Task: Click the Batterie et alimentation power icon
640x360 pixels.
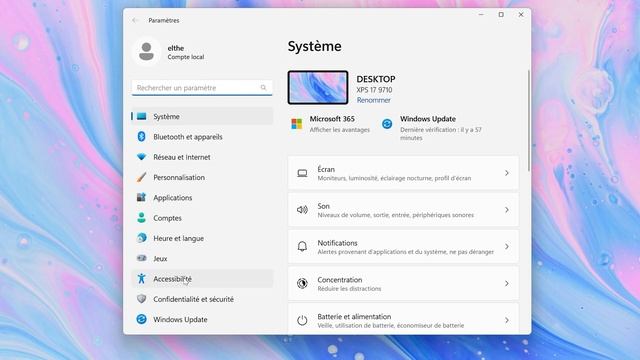Action: click(302, 320)
